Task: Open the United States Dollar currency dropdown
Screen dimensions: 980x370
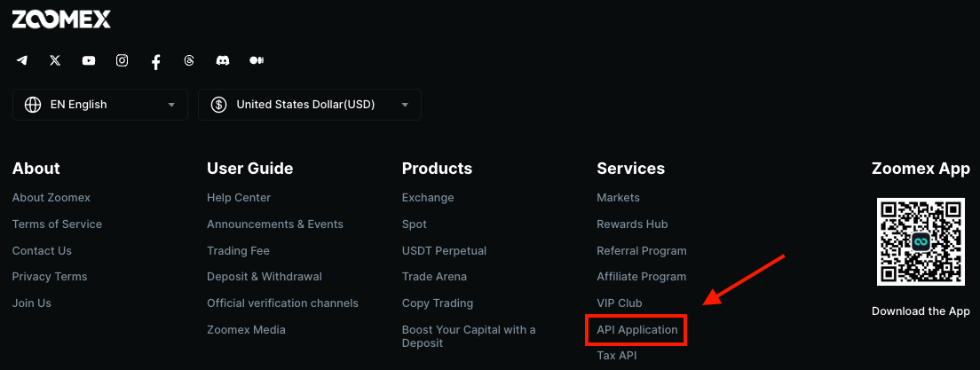Action: tap(309, 105)
